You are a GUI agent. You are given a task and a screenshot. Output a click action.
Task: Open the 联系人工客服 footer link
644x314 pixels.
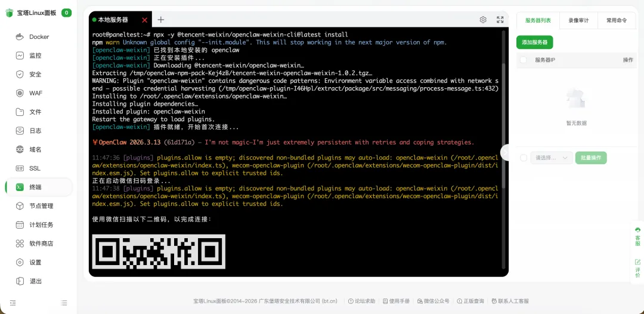pyautogui.click(x=510, y=301)
